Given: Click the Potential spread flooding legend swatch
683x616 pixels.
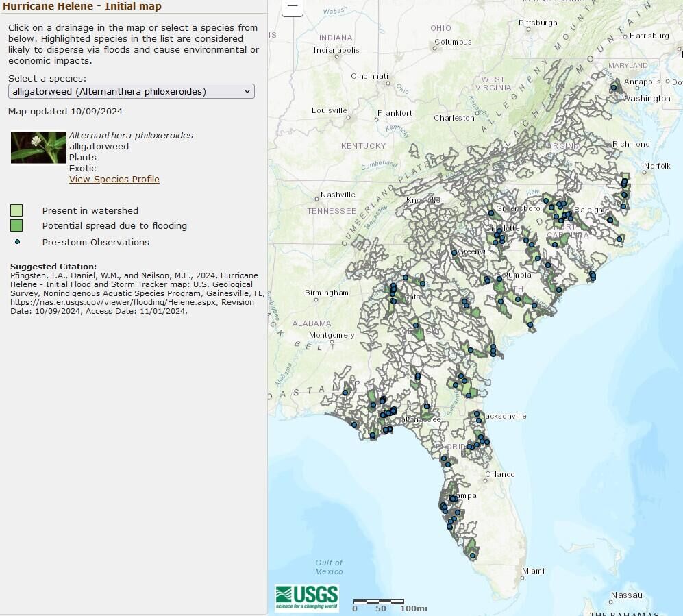Looking at the screenshot, I should [15, 226].
